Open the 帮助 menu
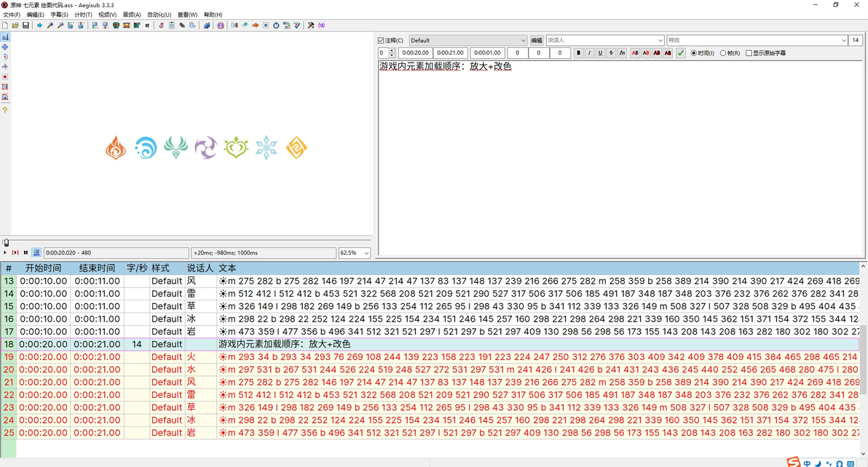Viewport: 868px width, 467px height. pyautogui.click(x=213, y=15)
